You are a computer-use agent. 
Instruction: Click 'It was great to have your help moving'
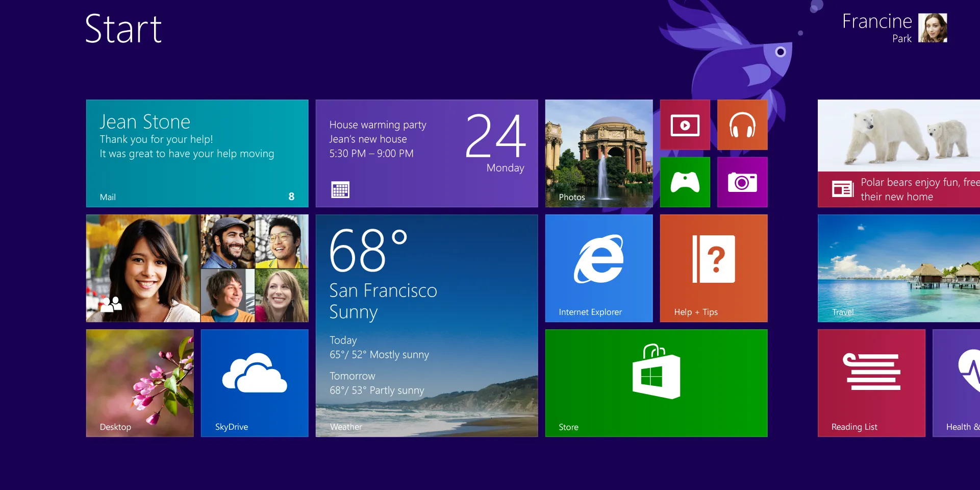(187, 154)
